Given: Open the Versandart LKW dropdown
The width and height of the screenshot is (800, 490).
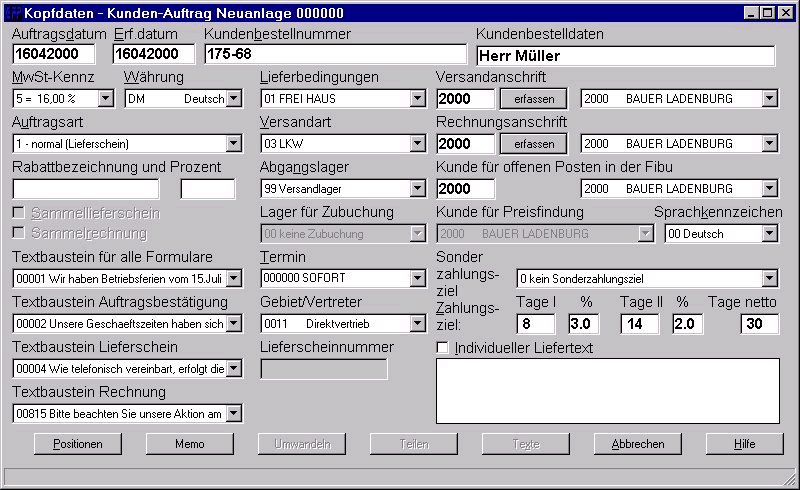Looking at the screenshot, I should pos(417,143).
